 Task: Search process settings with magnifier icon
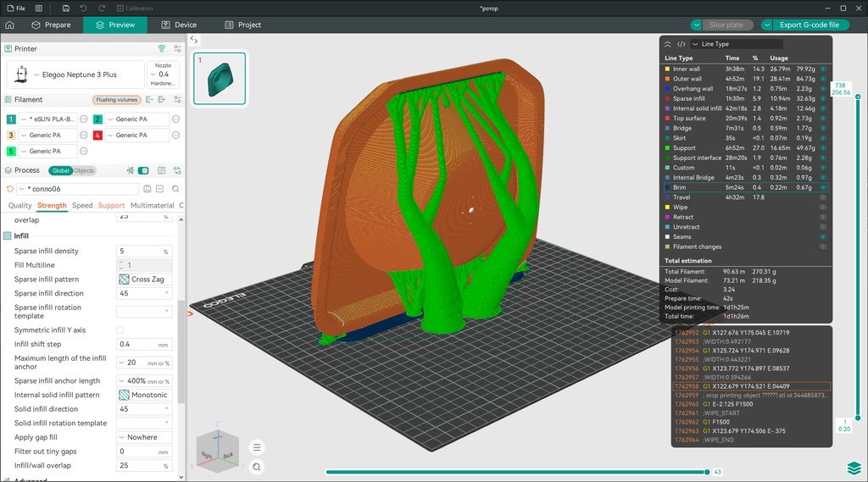tap(175, 189)
